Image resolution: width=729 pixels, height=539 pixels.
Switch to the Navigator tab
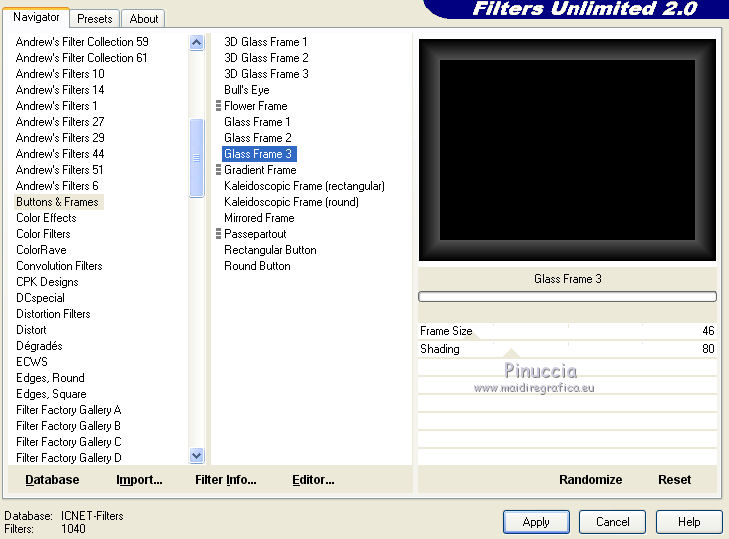pos(36,17)
